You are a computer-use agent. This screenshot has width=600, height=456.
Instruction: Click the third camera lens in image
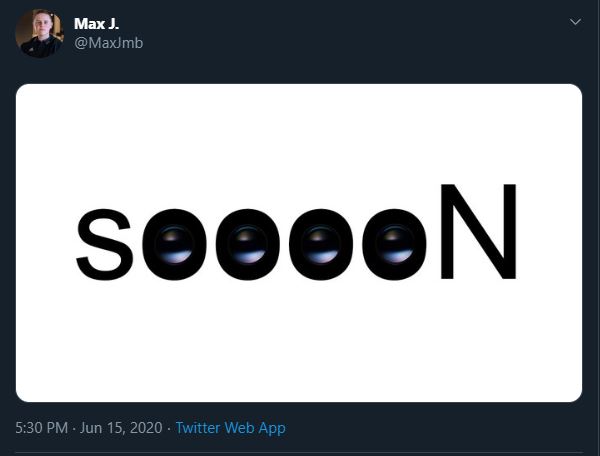click(321, 244)
